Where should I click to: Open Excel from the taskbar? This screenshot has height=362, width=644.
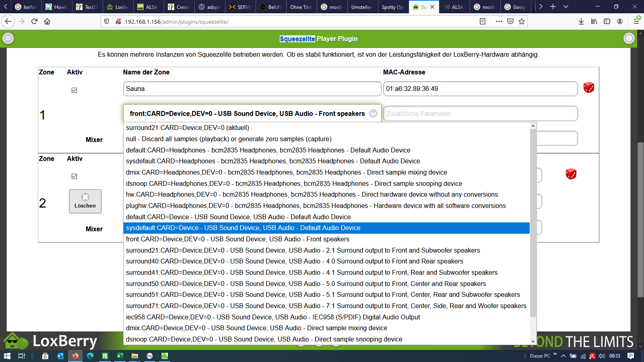(x=120, y=356)
